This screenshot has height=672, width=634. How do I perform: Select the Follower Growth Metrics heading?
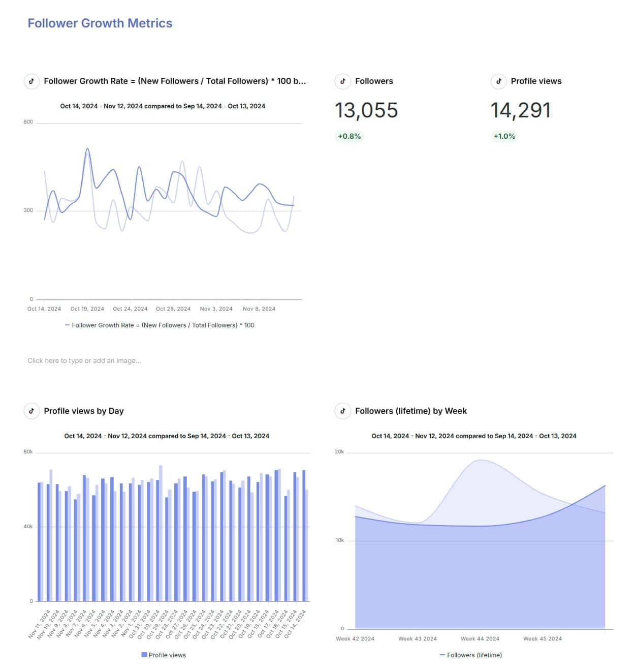[x=100, y=23]
